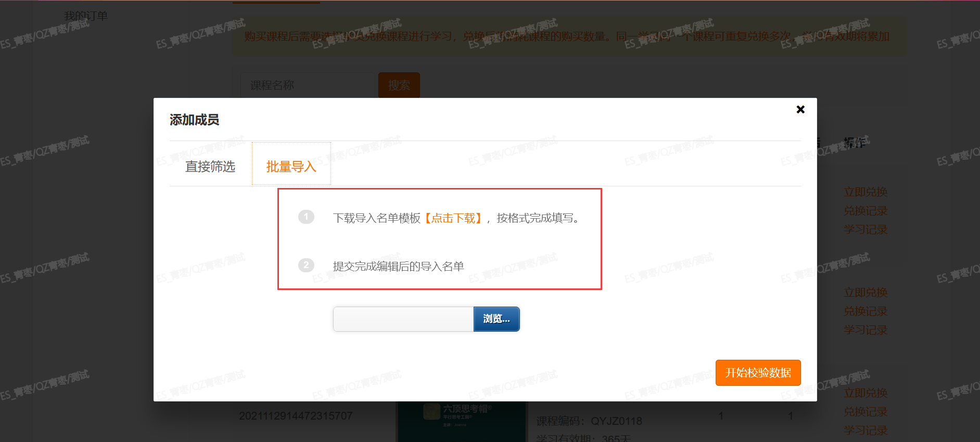This screenshot has width=980, height=442.
Task: Click the step 1 number circle
Action: point(306,217)
